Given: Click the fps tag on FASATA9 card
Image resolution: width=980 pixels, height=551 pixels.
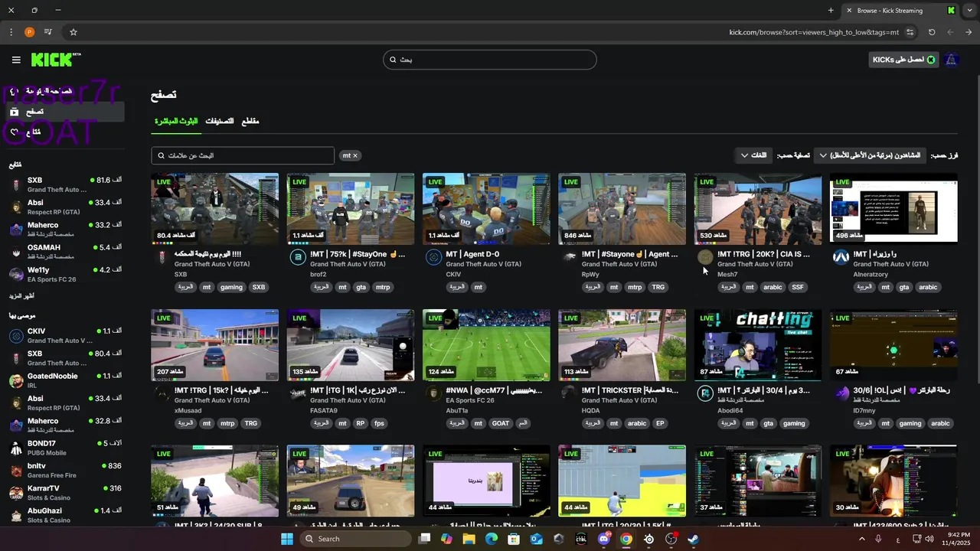Looking at the screenshot, I should click(379, 423).
